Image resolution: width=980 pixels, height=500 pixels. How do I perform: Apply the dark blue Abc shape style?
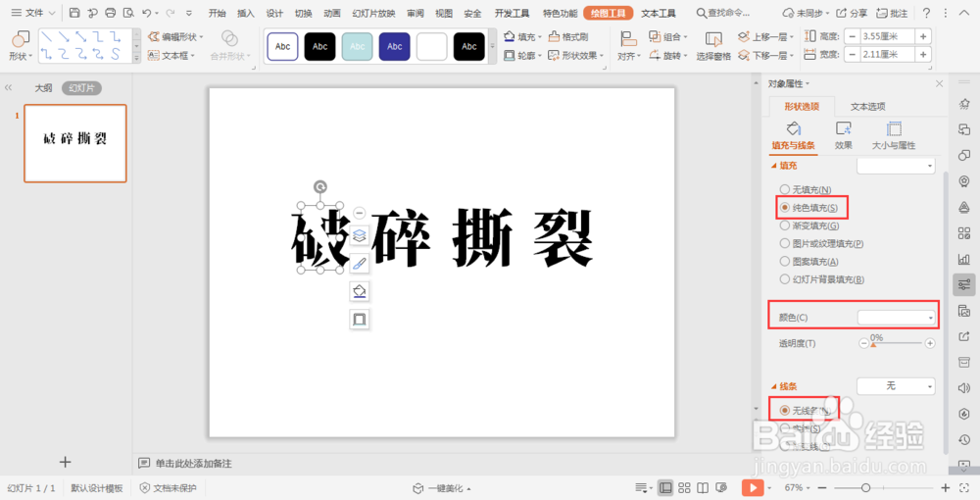point(394,47)
